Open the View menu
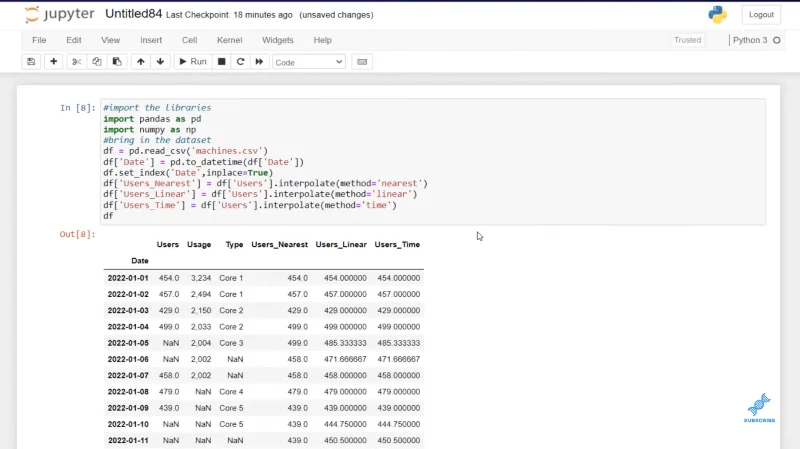Screen dimensions: 800x449 pyautogui.click(x=110, y=40)
